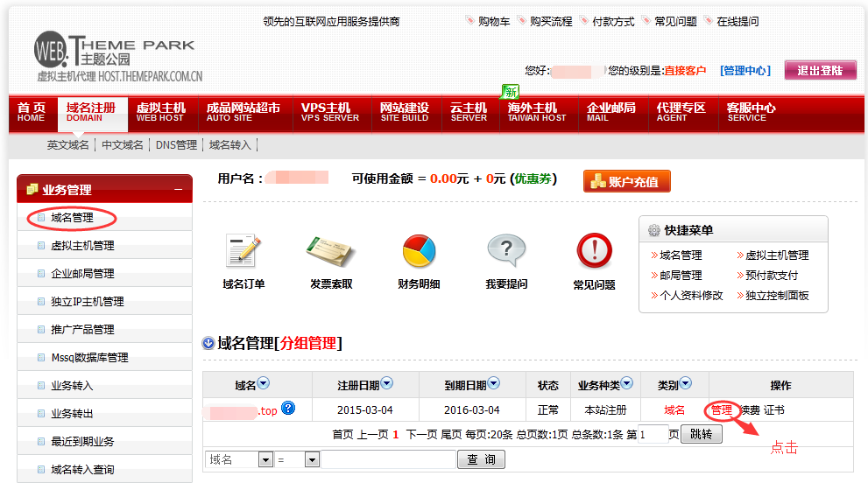Open 常见问题 red exclamation icon
Screen dimensions: 868x483
tap(594, 251)
